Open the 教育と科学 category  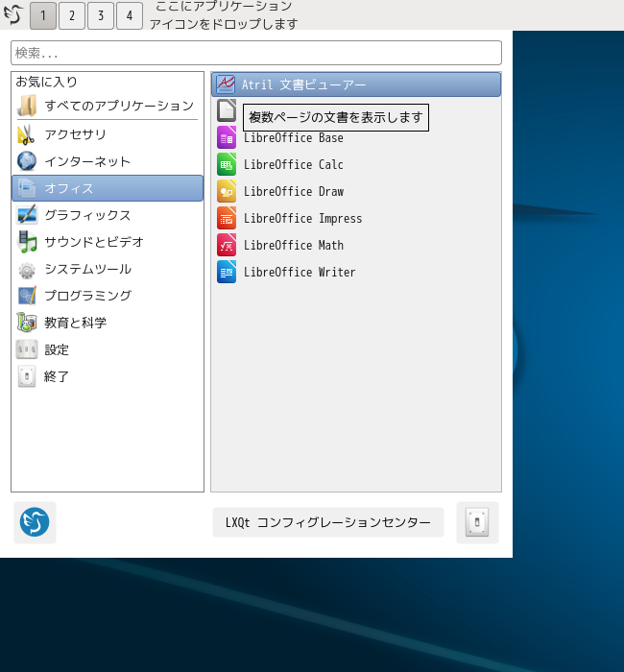pos(108,323)
